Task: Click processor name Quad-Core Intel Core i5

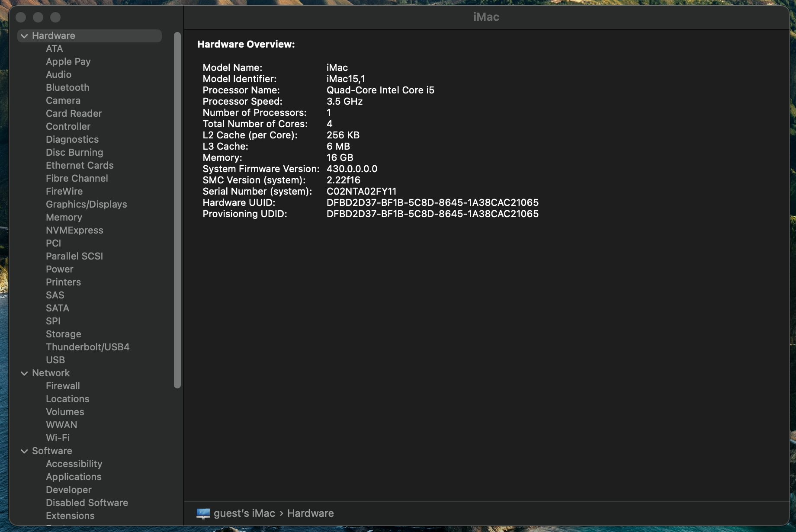Action: (x=380, y=90)
